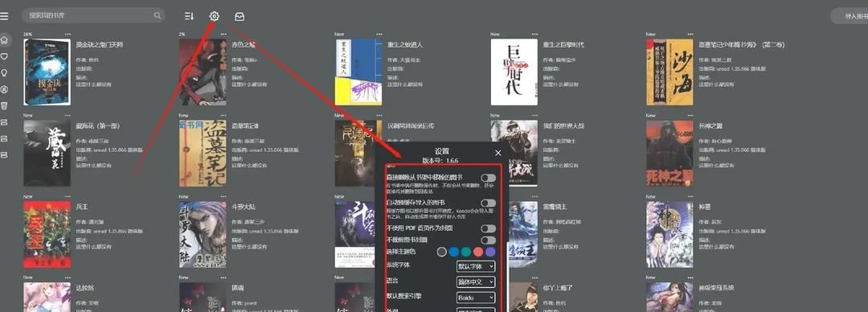Click the search my library input field
This screenshot has height=312, width=868.
click(x=93, y=15)
